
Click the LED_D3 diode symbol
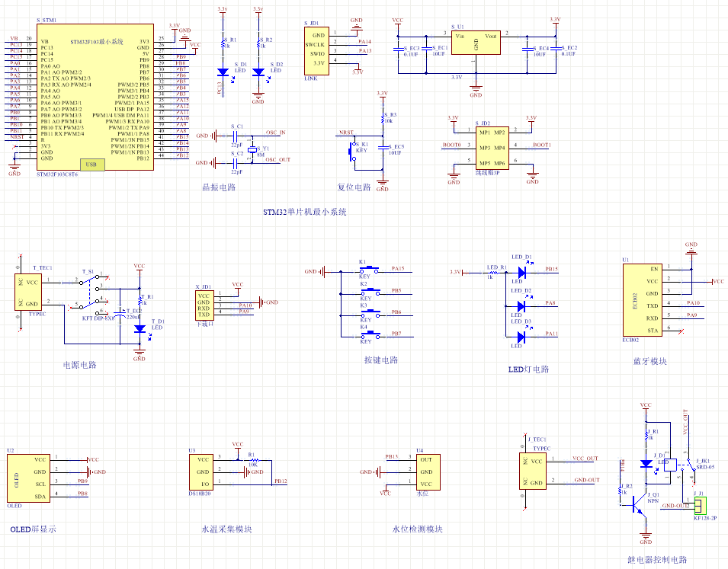[x=521, y=337]
